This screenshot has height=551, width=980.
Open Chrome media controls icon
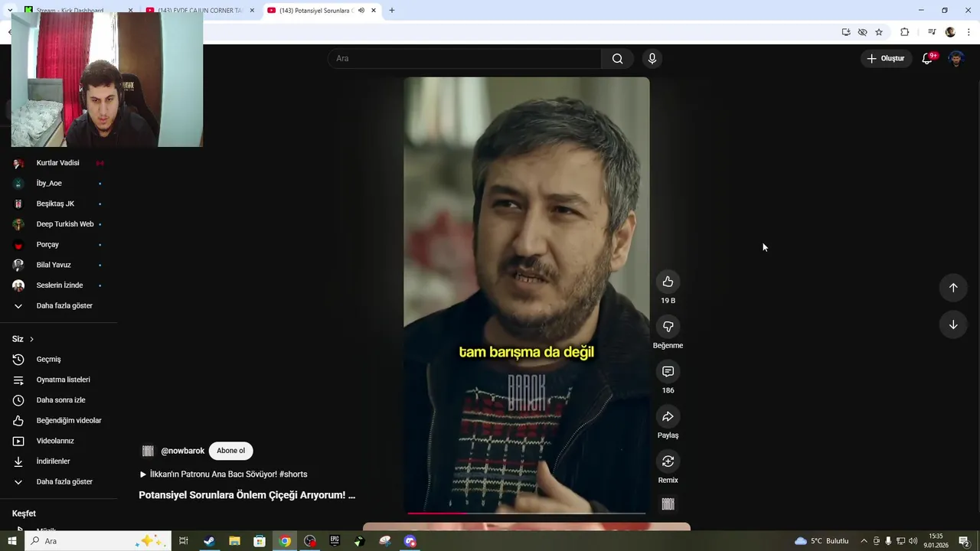[x=932, y=32]
